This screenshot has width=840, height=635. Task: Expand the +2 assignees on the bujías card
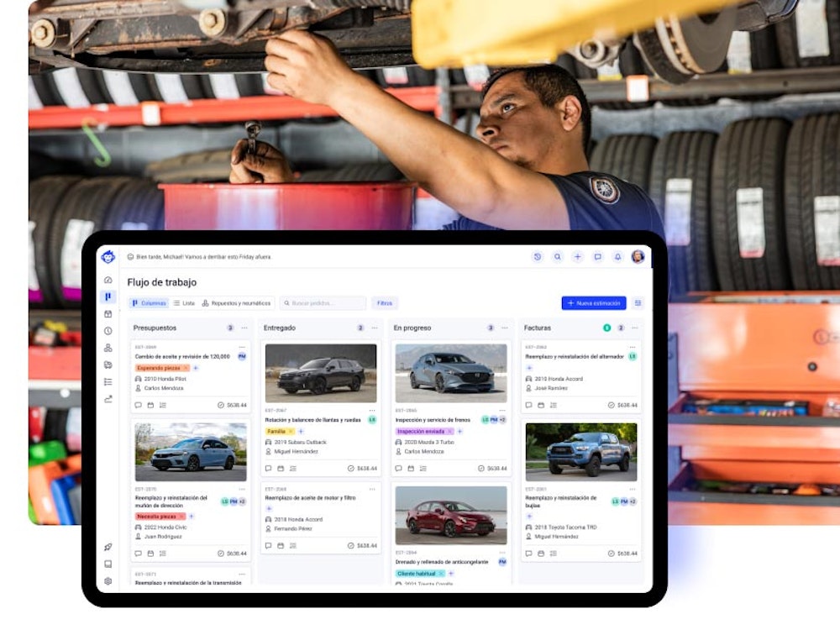coord(633,501)
